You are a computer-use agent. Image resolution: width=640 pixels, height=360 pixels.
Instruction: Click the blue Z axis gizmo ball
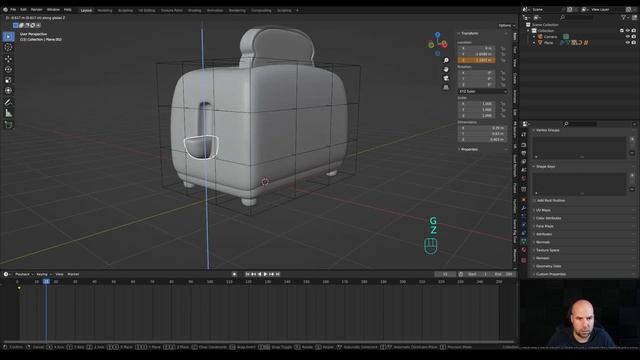438,35
